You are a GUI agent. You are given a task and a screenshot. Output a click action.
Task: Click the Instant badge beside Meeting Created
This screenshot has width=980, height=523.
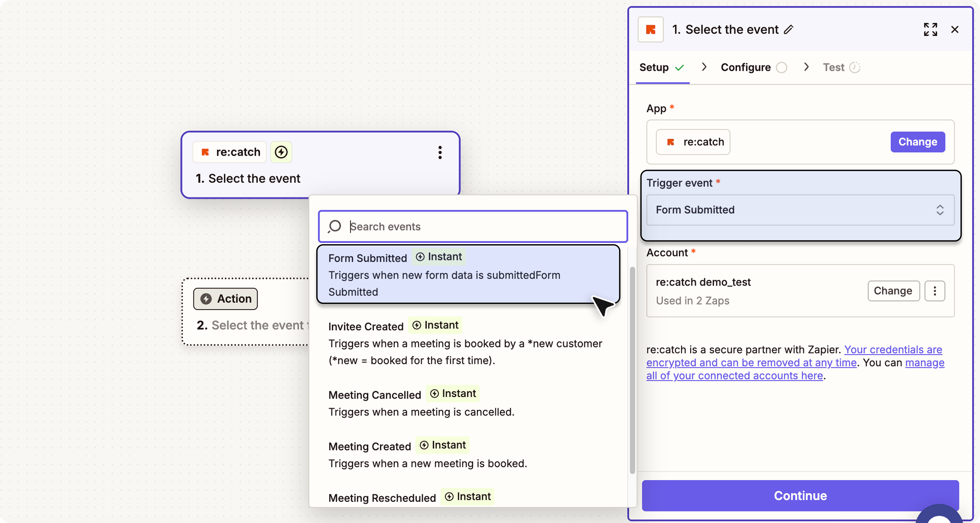click(x=442, y=445)
